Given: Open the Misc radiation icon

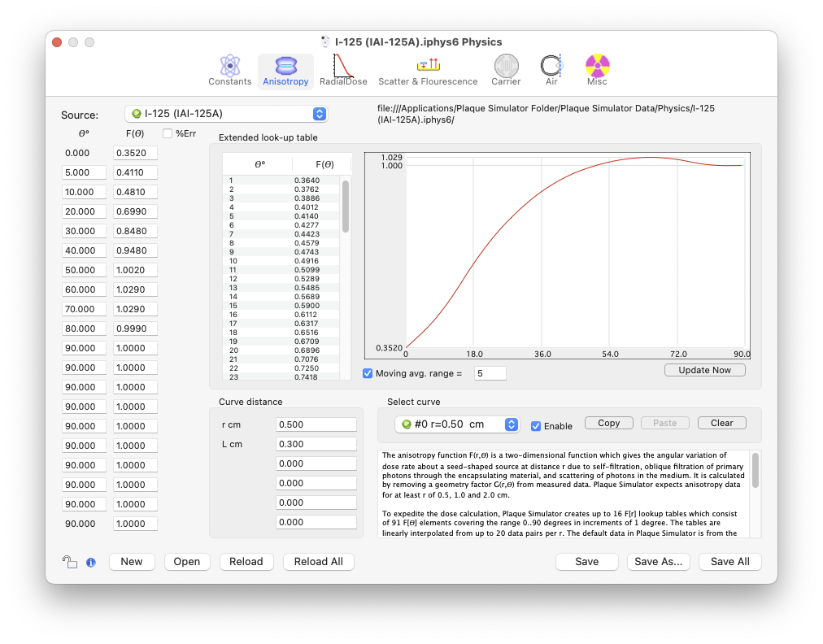Looking at the screenshot, I should tap(597, 67).
